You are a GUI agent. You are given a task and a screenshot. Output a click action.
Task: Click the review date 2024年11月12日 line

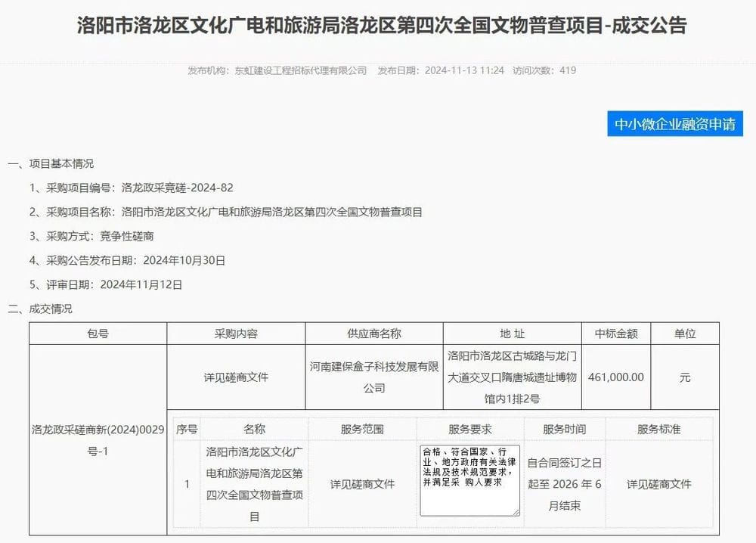[106, 284]
